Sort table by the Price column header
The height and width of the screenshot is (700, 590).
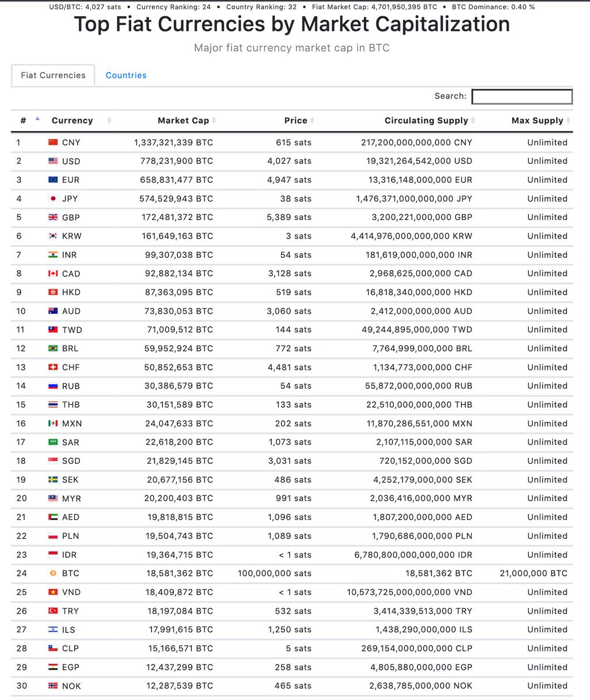[x=268, y=121]
